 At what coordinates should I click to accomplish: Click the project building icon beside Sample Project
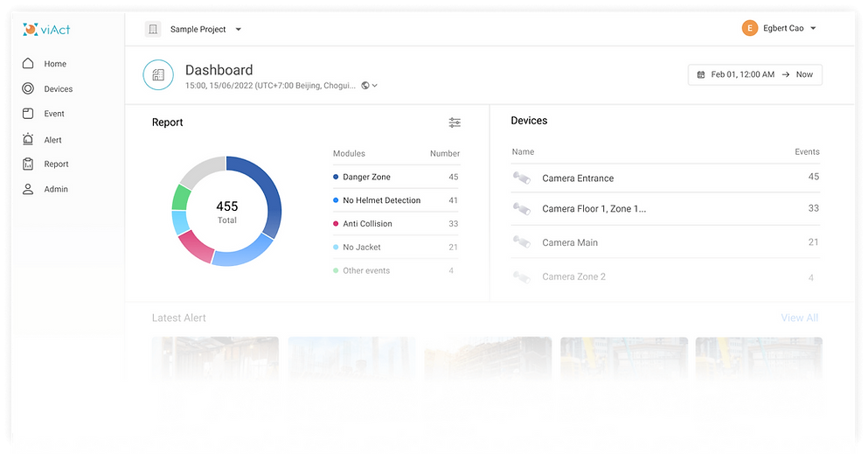153,29
